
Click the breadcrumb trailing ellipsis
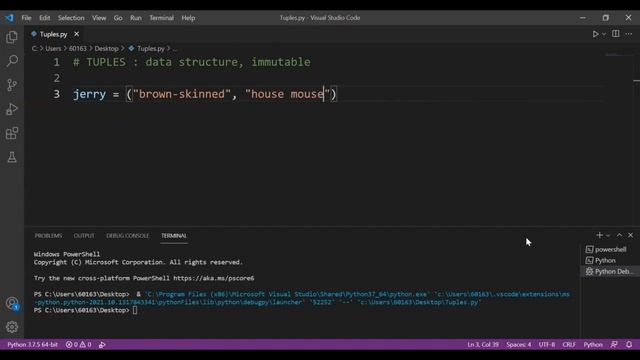175,49
